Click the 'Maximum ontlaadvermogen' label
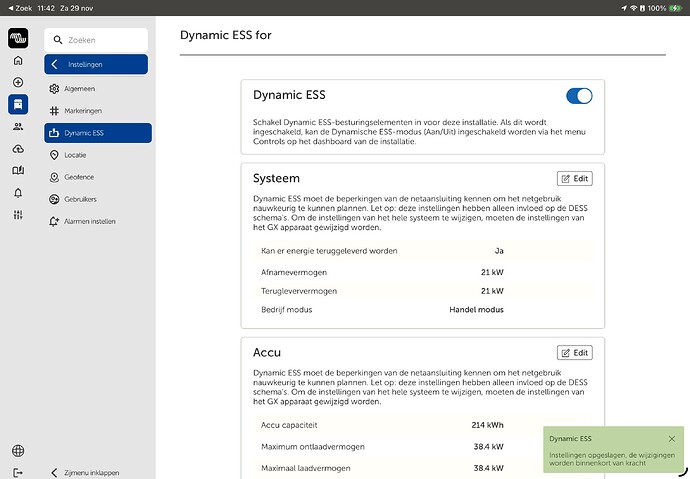The image size is (690, 479). (x=313, y=446)
